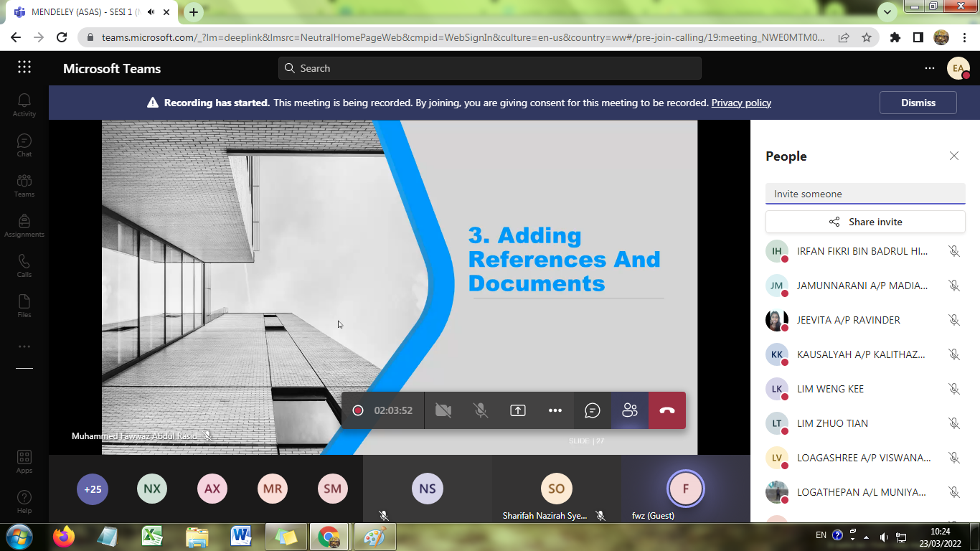Open Excel from the taskbar
The height and width of the screenshot is (551, 980).
(x=152, y=537)
